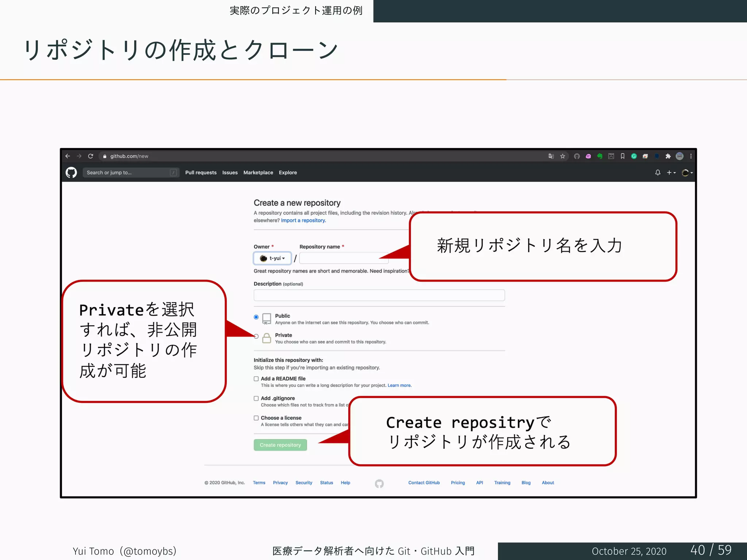
Task: Open Chrome three-dot menu
Action: 691,156
